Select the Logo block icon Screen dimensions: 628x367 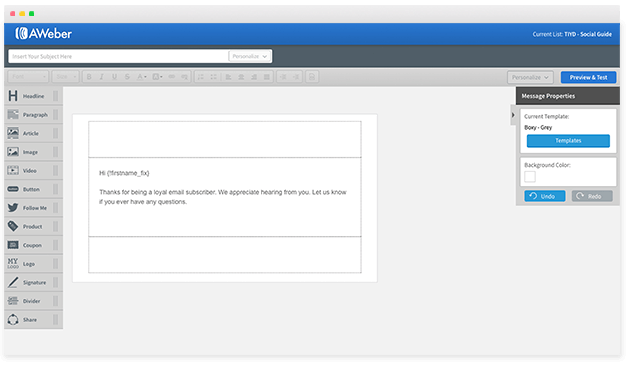pyautogui.click(x=13, y=263)
